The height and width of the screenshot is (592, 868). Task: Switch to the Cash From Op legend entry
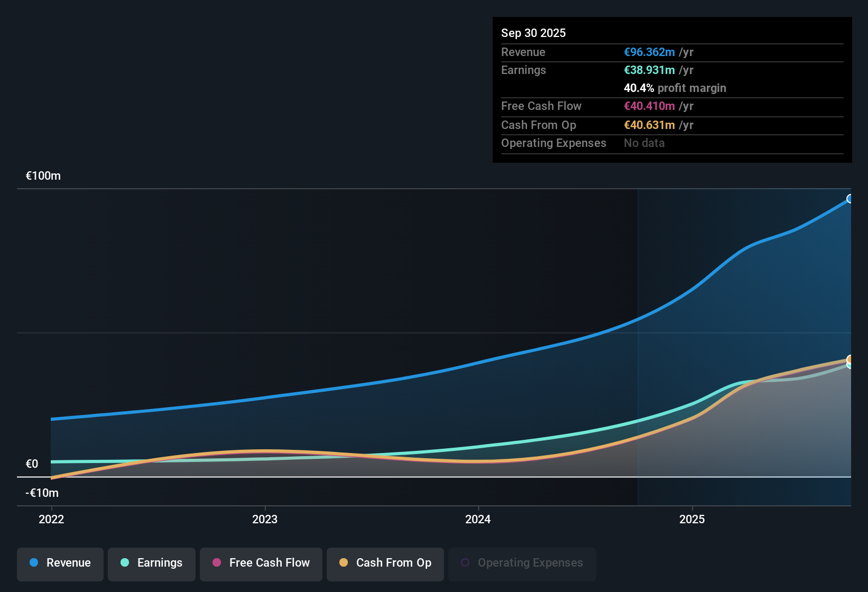[x=385, y=563]
